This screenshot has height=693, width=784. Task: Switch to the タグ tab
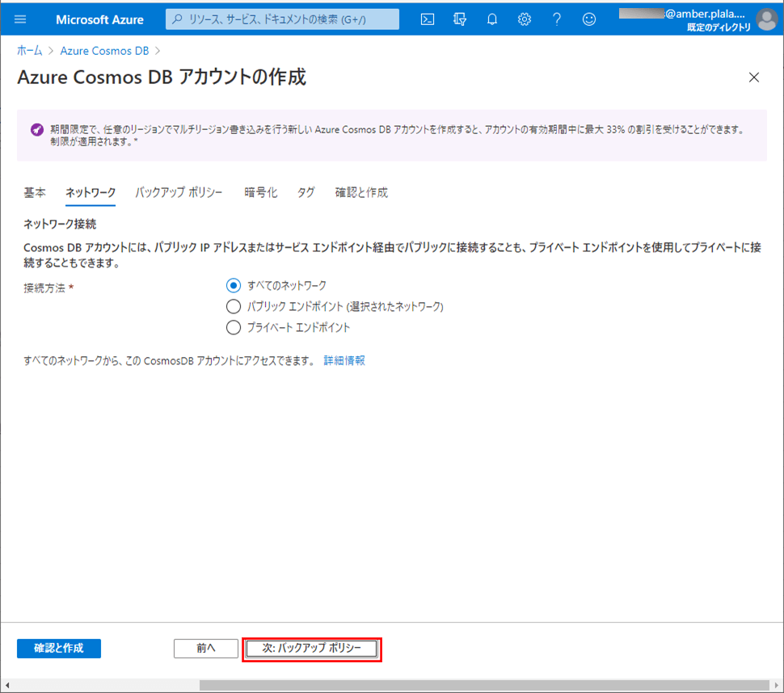306,192
